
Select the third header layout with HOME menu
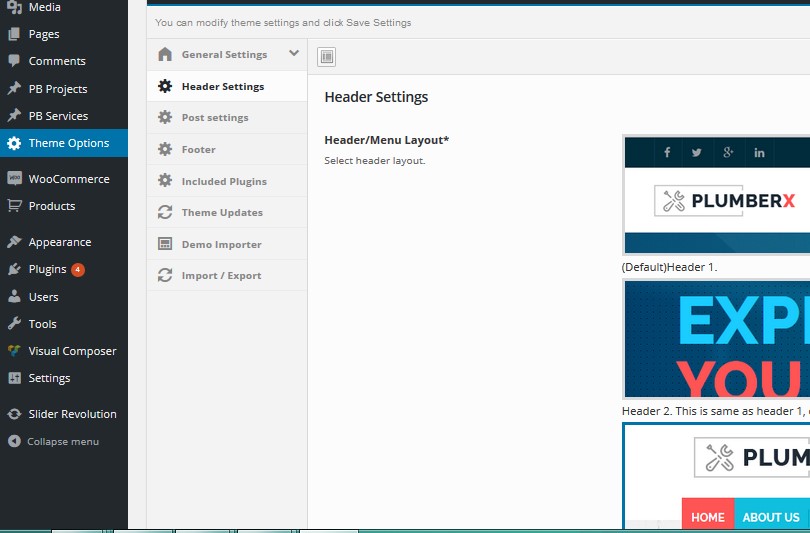pos(716,476)
